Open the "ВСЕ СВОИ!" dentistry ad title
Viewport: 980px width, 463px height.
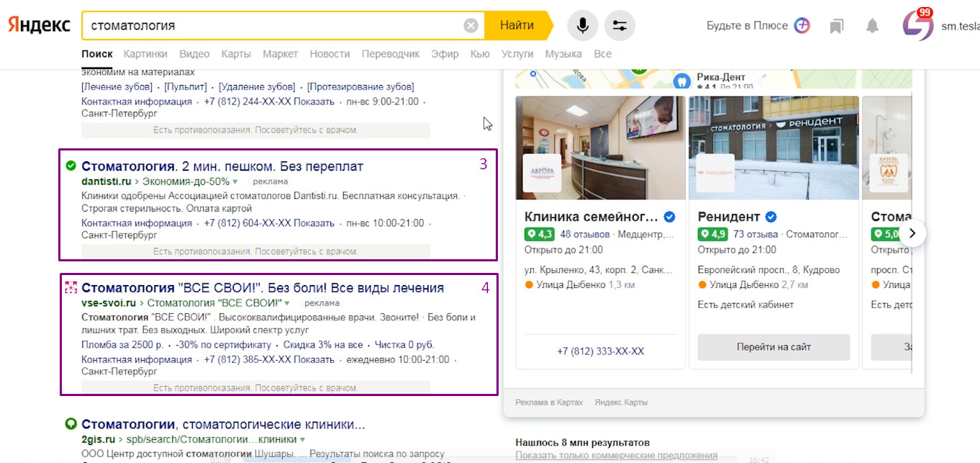click(263, 288)
